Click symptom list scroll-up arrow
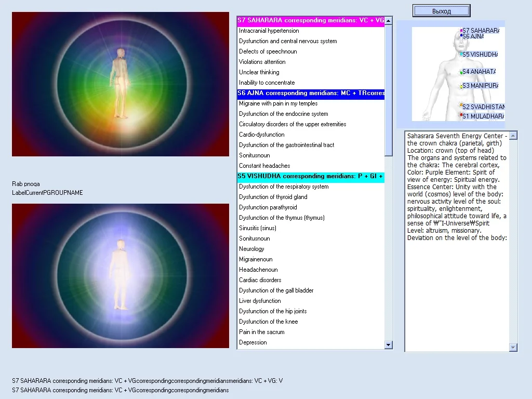532x399 pixels. tap(389, 21)
